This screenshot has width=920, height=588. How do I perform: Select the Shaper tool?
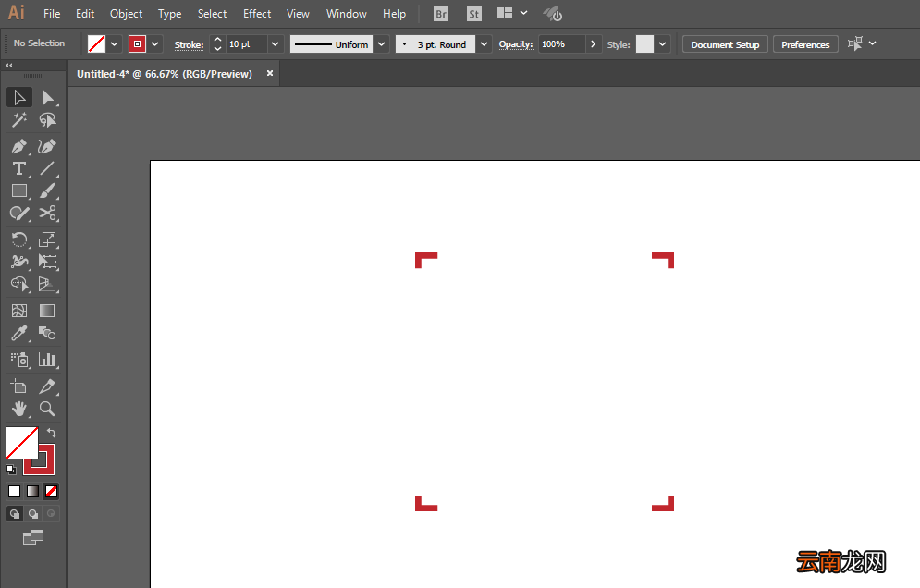pyautogui.click(x=19, y=213)
